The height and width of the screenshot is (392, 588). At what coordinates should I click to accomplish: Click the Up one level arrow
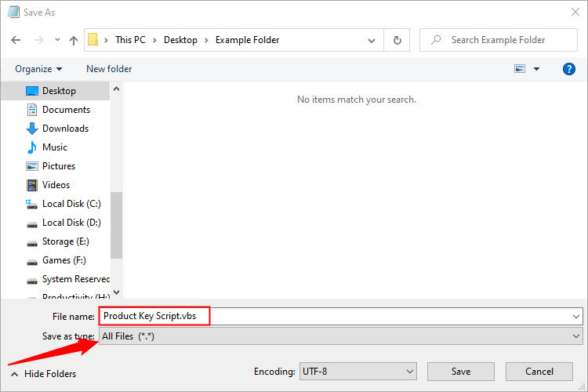(x=74, y=40)
